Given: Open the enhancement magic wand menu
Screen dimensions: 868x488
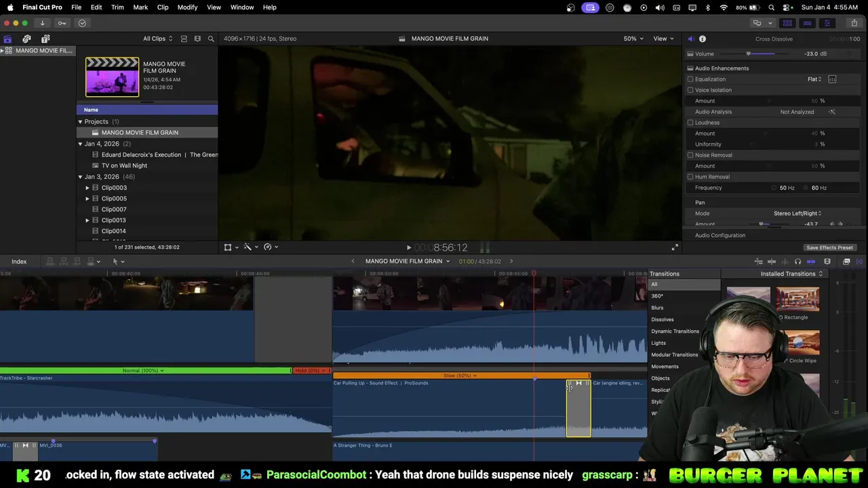Looking at the screenshot, I should click(x=250, y=247).
